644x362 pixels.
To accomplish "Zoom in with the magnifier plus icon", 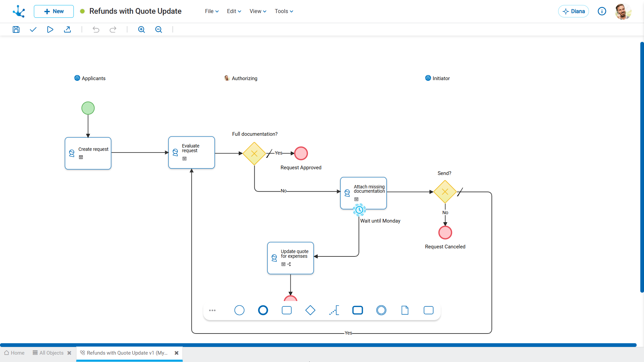I will pyautogui.click(x=142, y=29).
